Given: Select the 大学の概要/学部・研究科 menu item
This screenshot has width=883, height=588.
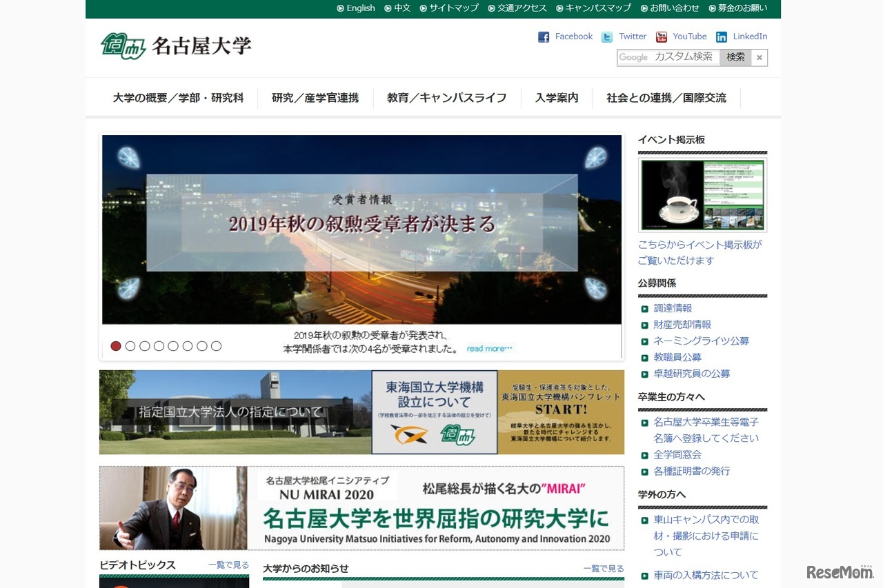Looking at the screenshot, I should coord(178,98).
